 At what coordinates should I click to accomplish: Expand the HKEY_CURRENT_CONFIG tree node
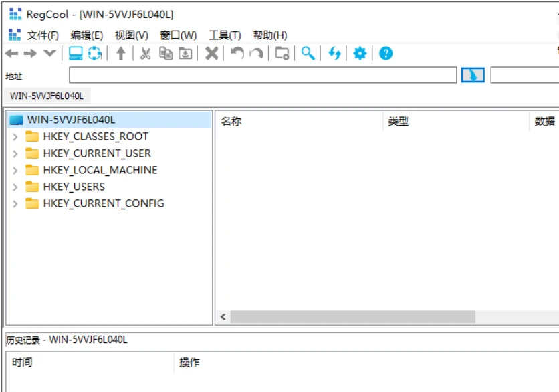15,203
